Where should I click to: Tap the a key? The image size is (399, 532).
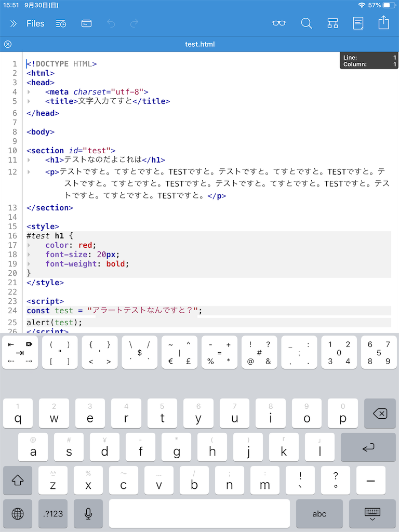pyautogui.click(x=33, y=447)
